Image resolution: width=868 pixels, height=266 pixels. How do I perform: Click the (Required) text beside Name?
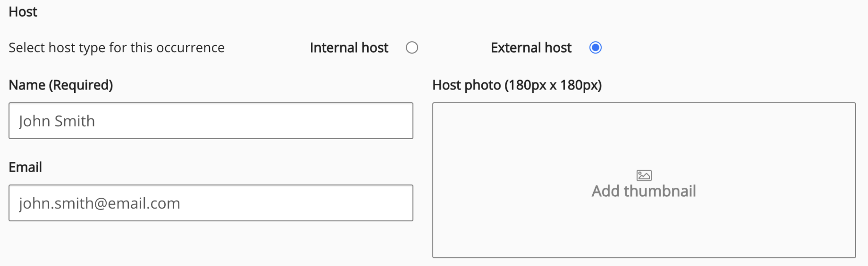[x=81, y=85]
